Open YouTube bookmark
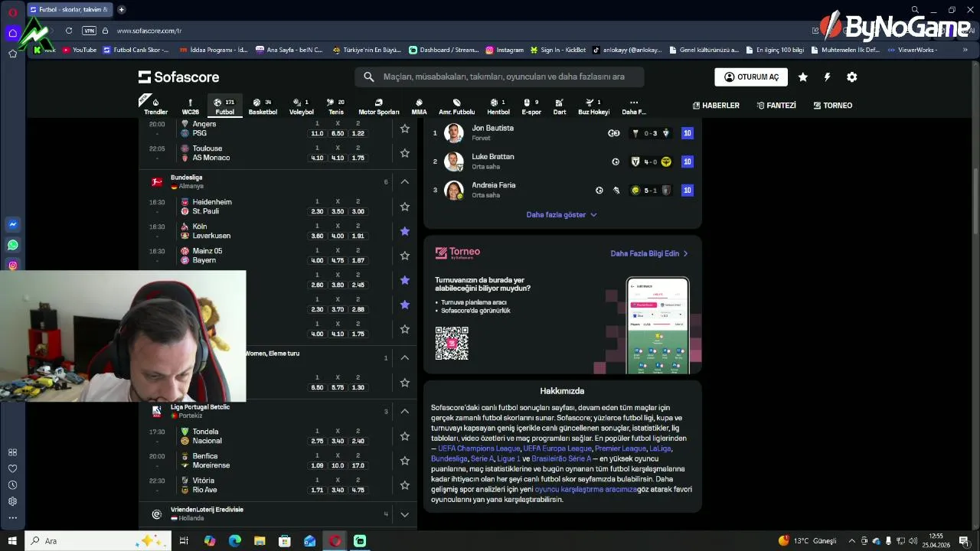This screenshot has width=980, height=551. point(80,50)
